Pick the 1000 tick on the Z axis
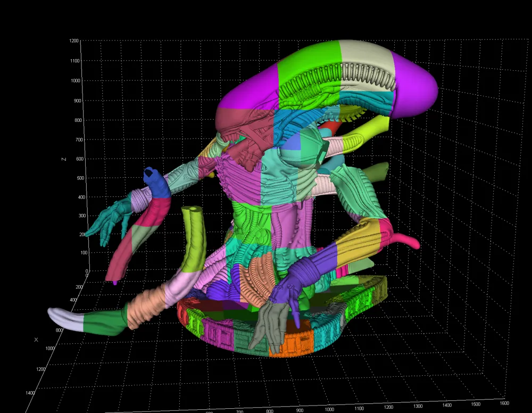The width and height of the screenshot is (532, 413). pyautogui.click(x=76, y=81)
